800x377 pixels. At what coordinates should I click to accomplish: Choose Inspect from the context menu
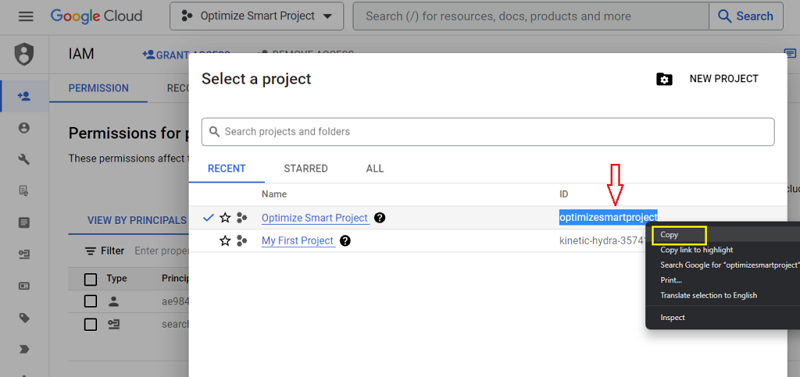pyautogui.click(x=672, y=317)
